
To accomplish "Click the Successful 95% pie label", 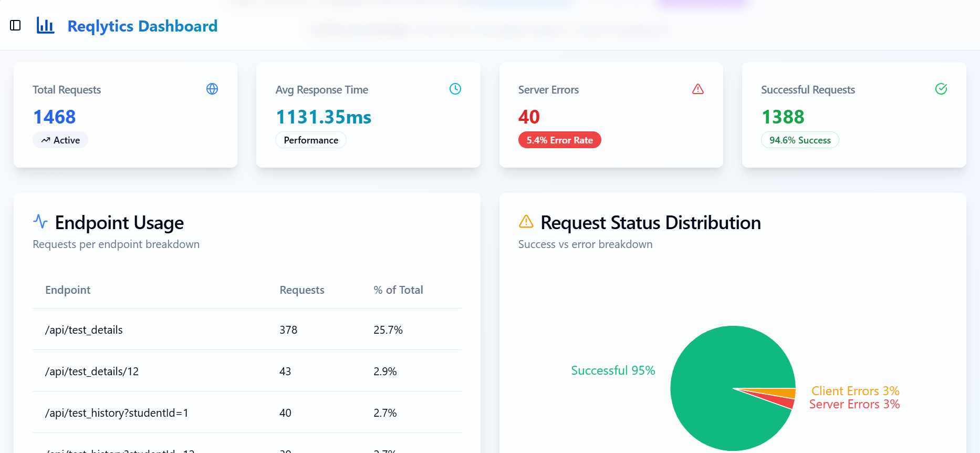I will 613,370.
